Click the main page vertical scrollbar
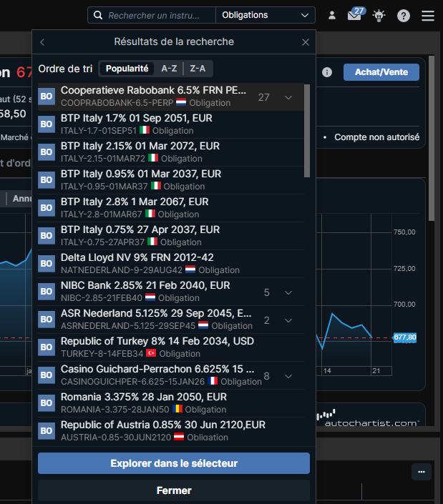Image resolution: width=443 pixels, height=504 pixels. [x=432, y=138]
